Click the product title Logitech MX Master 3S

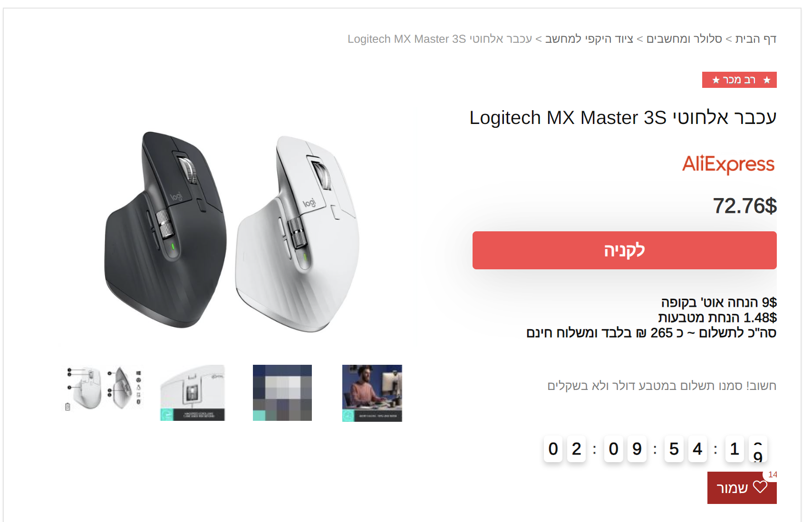623,117
